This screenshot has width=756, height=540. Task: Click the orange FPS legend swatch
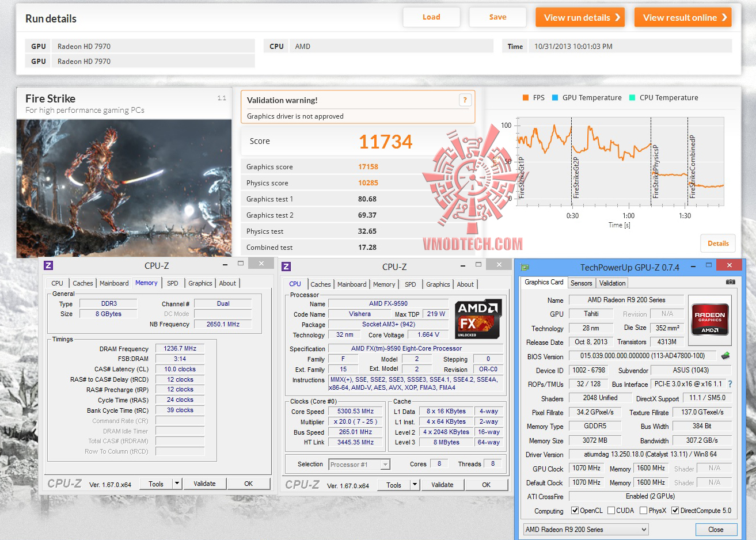tap(525, 98)
